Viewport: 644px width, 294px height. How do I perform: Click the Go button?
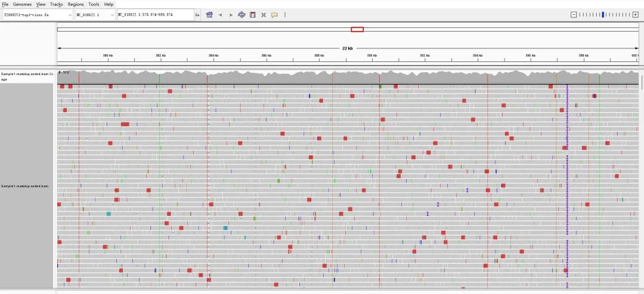click(x=197, y=15)
